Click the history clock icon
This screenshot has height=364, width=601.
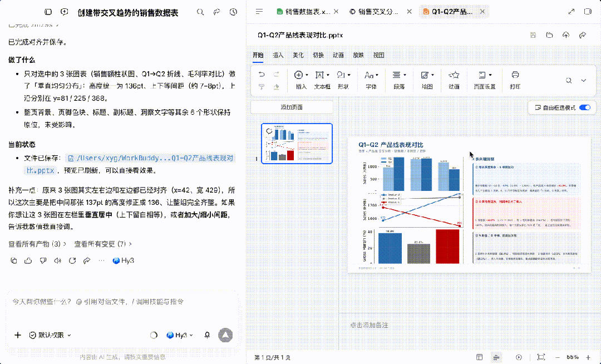[233, 12]
